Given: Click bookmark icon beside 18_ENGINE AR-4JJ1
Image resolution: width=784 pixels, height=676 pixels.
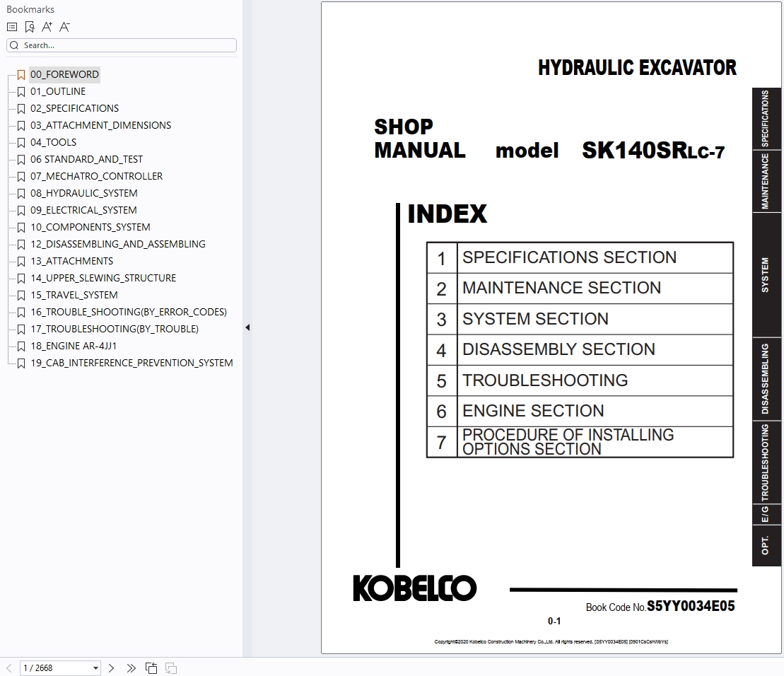Looking at the screenshot, I should 21,347.
